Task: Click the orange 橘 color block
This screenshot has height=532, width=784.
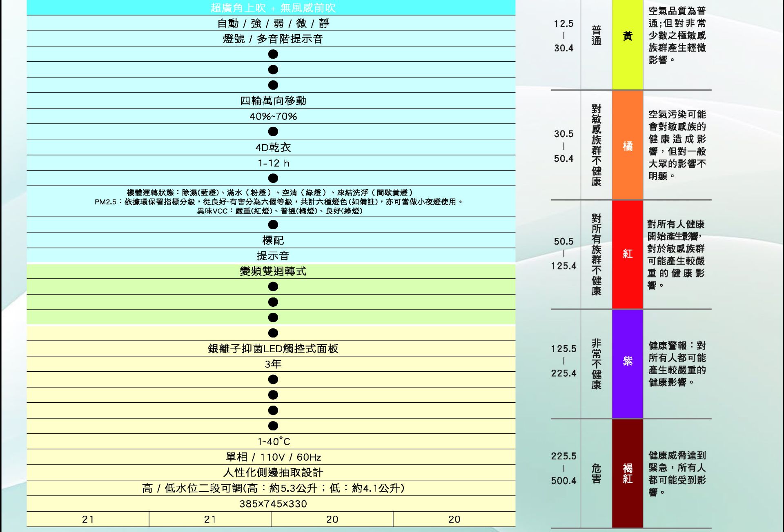Action: pos(627,146)
